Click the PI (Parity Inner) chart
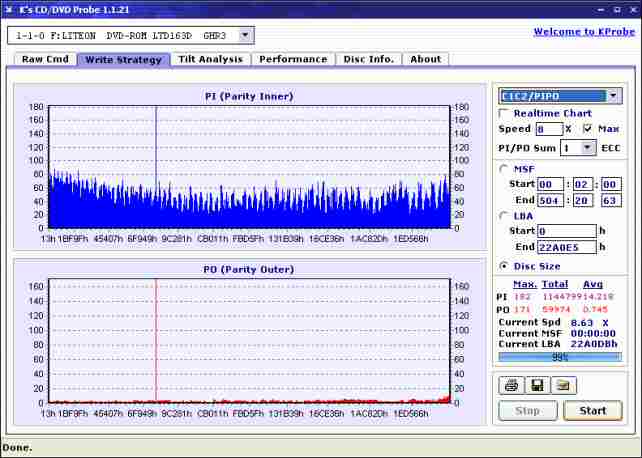 tap(249, 167)
